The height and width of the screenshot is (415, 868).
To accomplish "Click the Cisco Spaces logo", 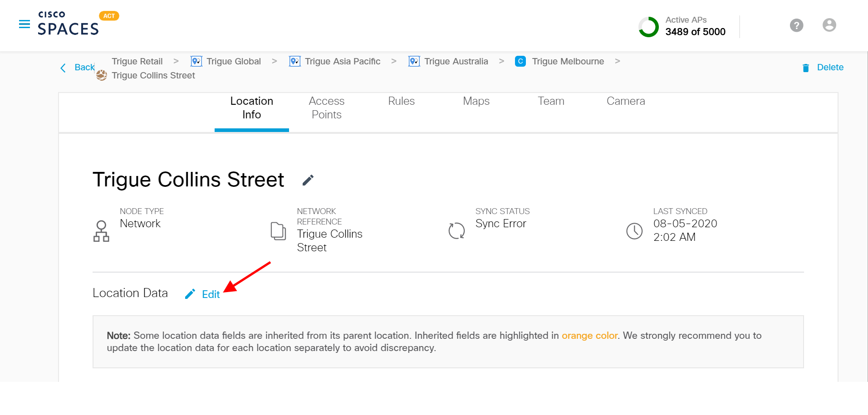I will point(68,24).
